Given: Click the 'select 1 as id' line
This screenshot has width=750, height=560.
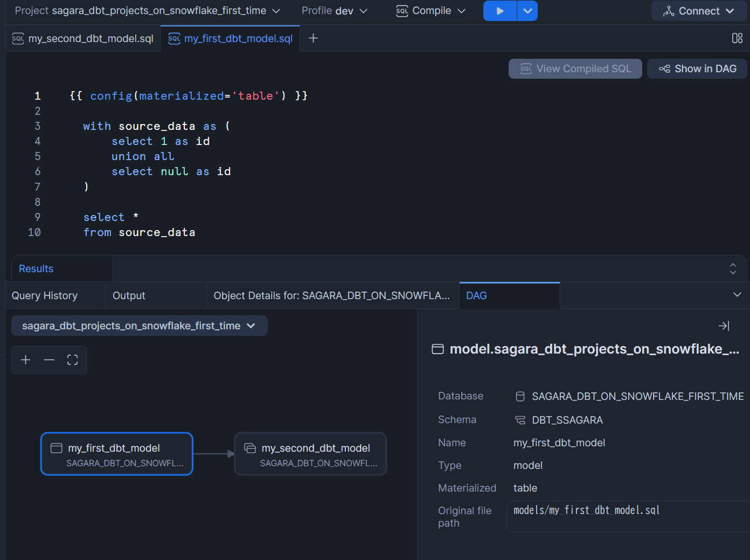Looking at the screenshot, I should click(161, 141).
